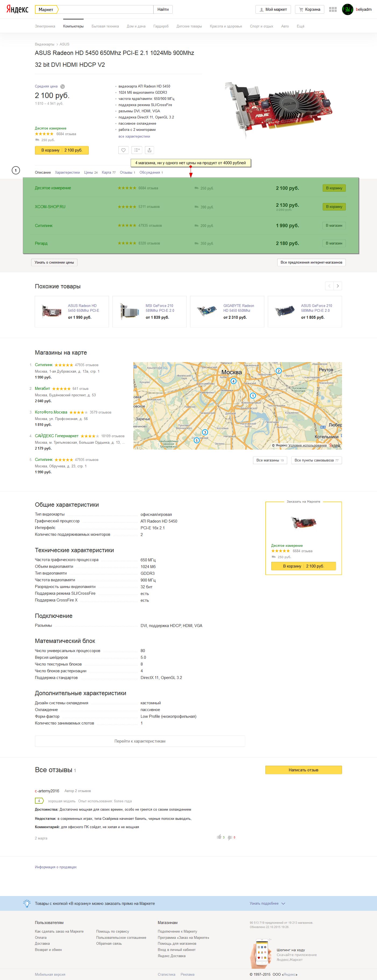Dislike the c-artemy2016 review with thumbs-down
377x980 pixels.
pos(230,837)
